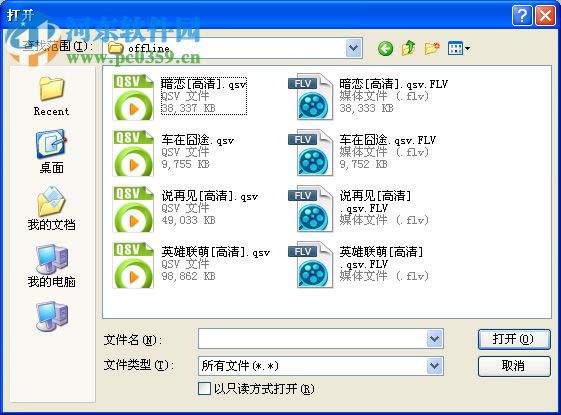
Task: Expand the 查找范围 offline folder dropdown
Action: tap(354, 48)
